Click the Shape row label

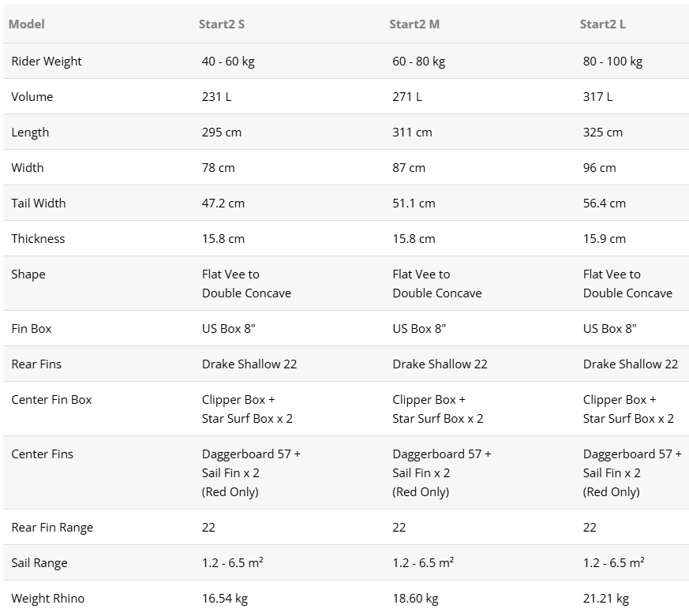28,274
